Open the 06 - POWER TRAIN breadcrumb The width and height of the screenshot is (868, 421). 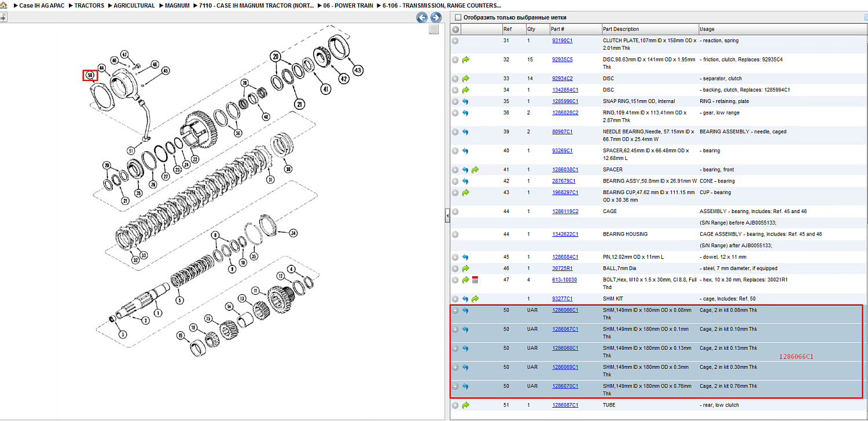coord(348,5)
